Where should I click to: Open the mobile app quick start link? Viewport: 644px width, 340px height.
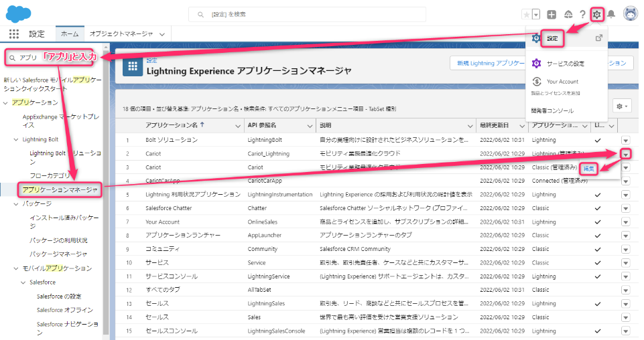click(x=52, y=84)
